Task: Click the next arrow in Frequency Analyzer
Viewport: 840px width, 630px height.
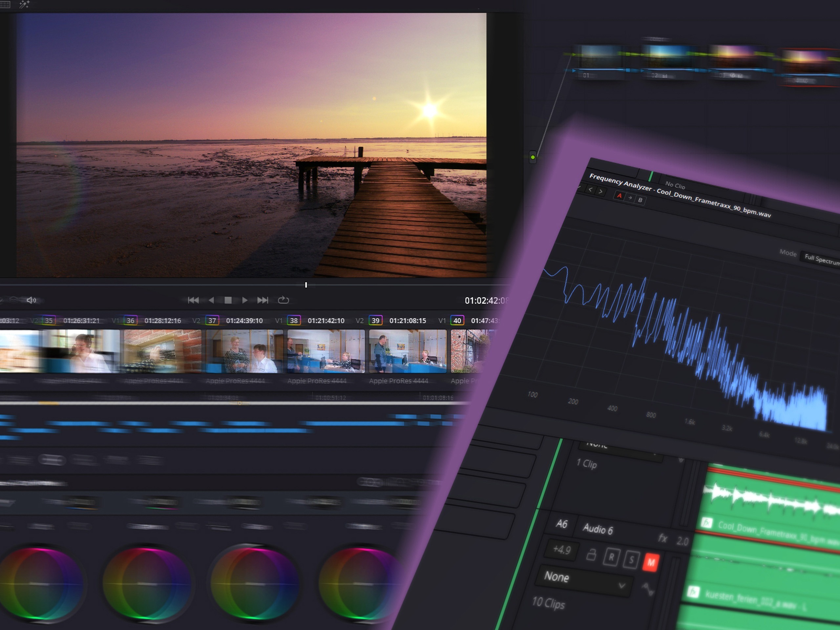Action: tap(600, 191)
